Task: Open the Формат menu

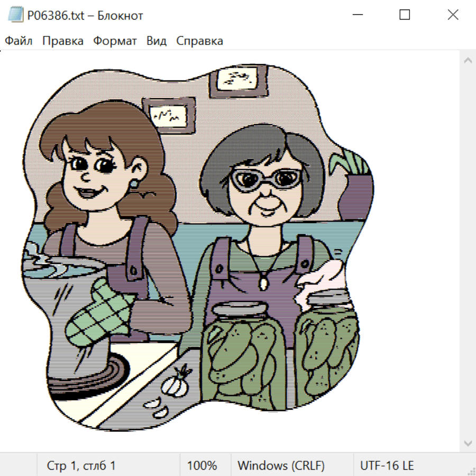Action: (x=115, y=41)
